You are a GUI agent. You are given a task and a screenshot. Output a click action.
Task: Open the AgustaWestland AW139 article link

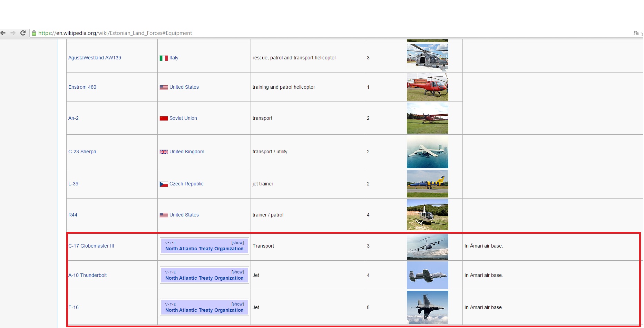coord(95,58)
